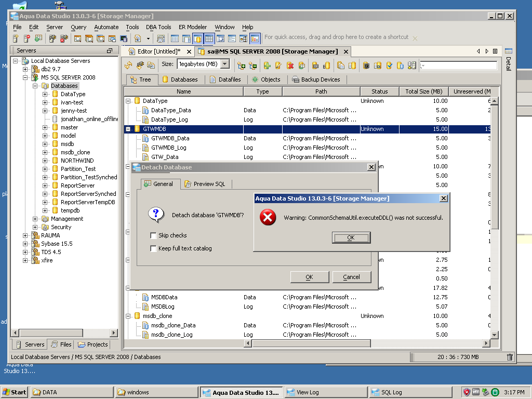
Task: Open the Automate menu
Action: [x=107, y=27]
